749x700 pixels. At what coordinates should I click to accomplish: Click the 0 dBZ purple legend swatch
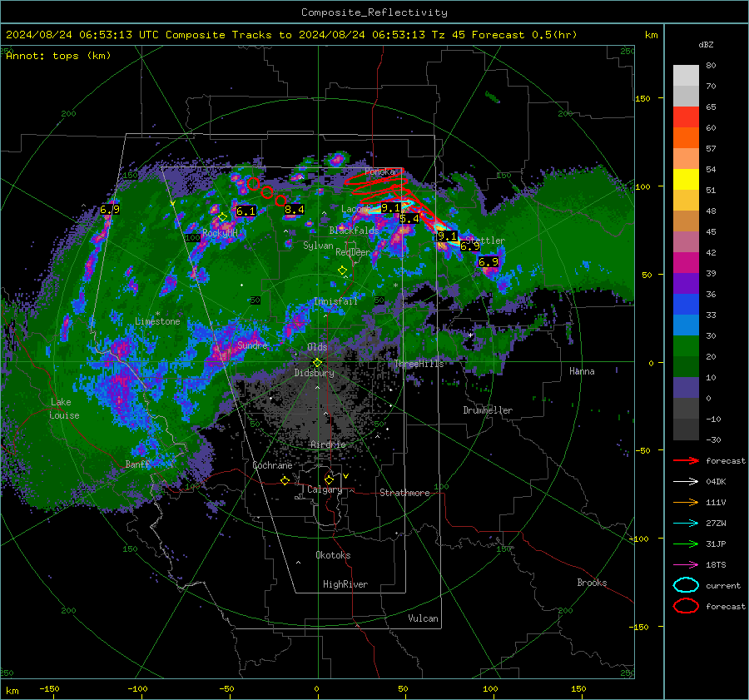coord(686,387)
